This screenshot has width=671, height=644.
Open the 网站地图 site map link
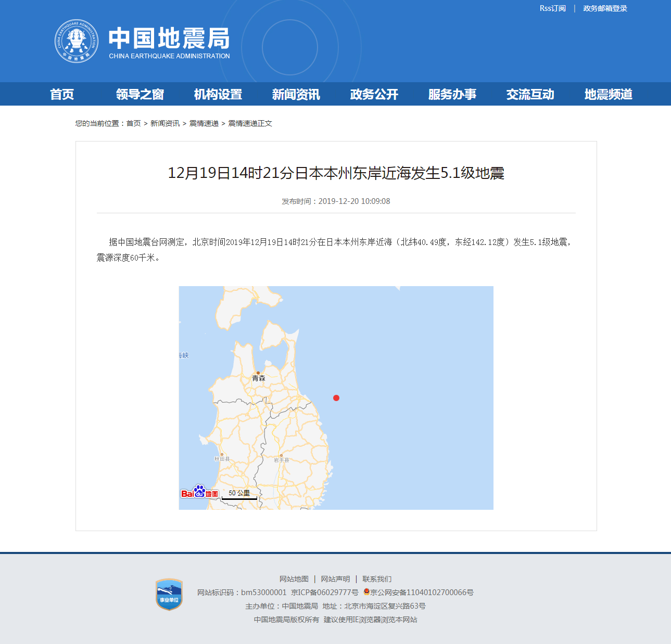[293, 578]
